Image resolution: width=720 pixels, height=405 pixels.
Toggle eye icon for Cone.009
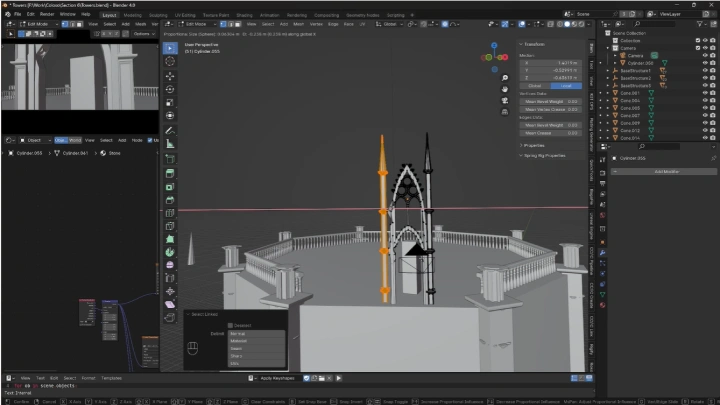point(705,123)
